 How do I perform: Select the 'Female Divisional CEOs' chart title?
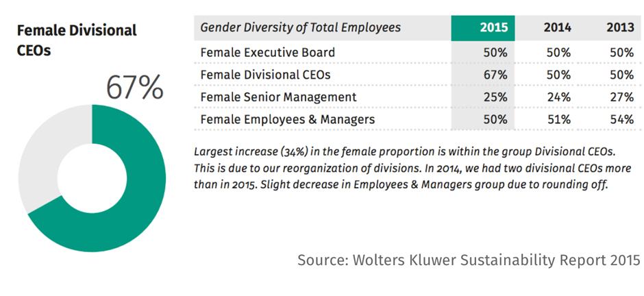(76, 40)
